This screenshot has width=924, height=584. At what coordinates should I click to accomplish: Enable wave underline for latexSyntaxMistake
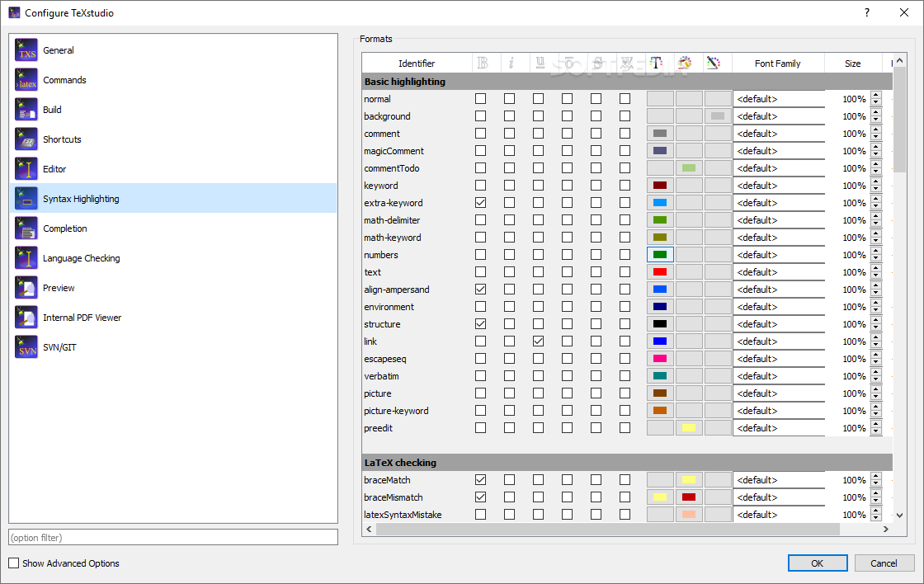point(625,515)
